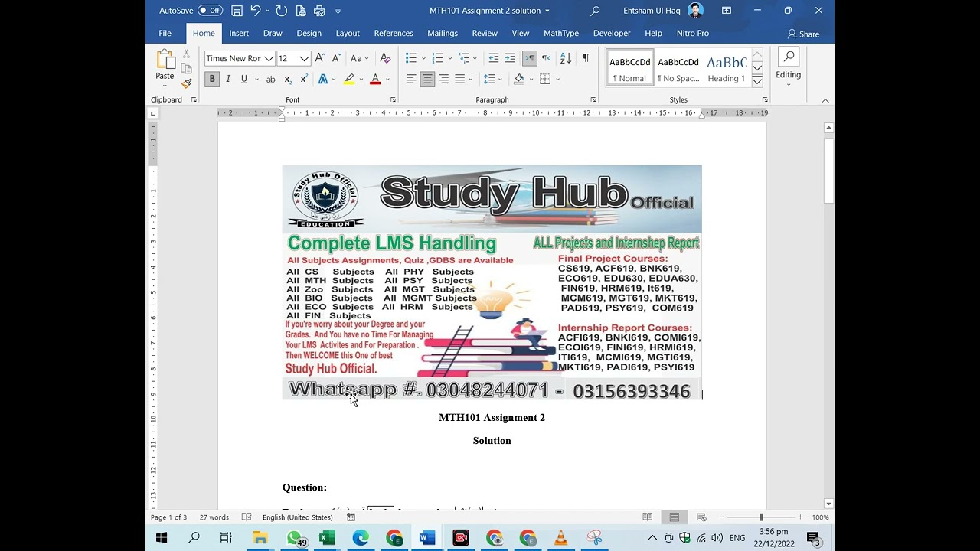
Task: Click the numbered list icon
Action: coord(437,58)
